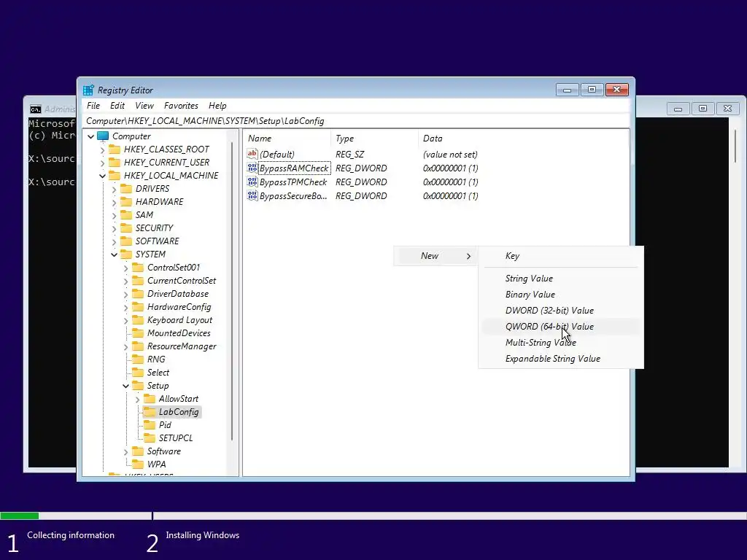
Task: Click the Command Prompt window icon behind
Action: 35,109
